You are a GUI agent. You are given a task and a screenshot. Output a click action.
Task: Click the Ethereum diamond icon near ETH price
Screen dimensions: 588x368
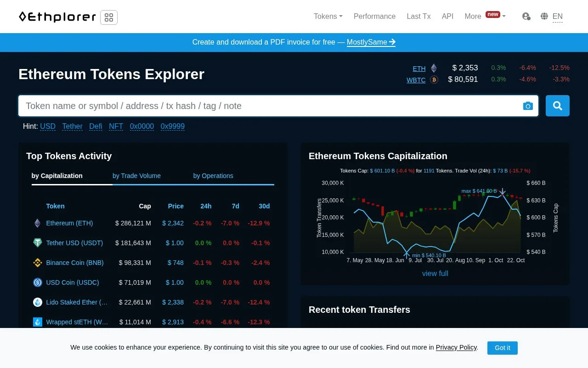click(434, 69)
